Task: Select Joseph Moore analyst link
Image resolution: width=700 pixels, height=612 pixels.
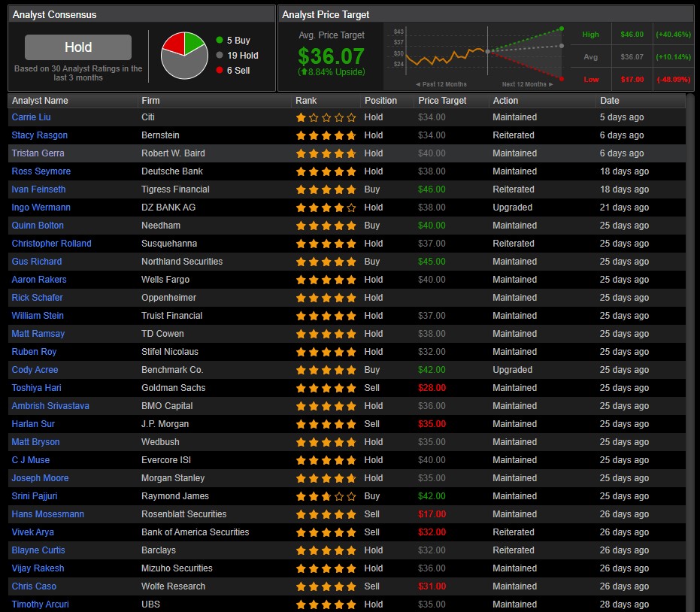Action: coord(40,478)
